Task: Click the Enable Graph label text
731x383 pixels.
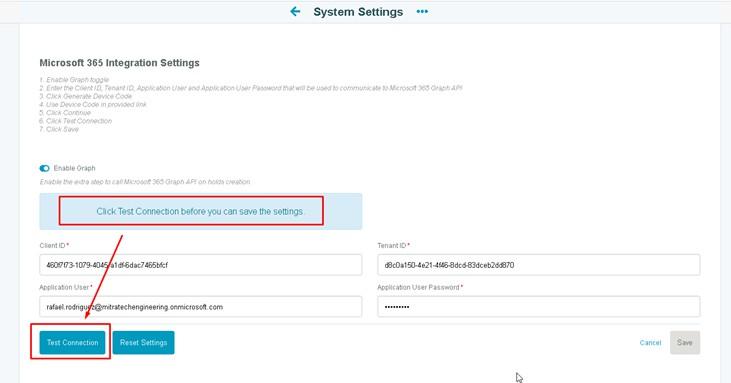Action: pos(74,168)
